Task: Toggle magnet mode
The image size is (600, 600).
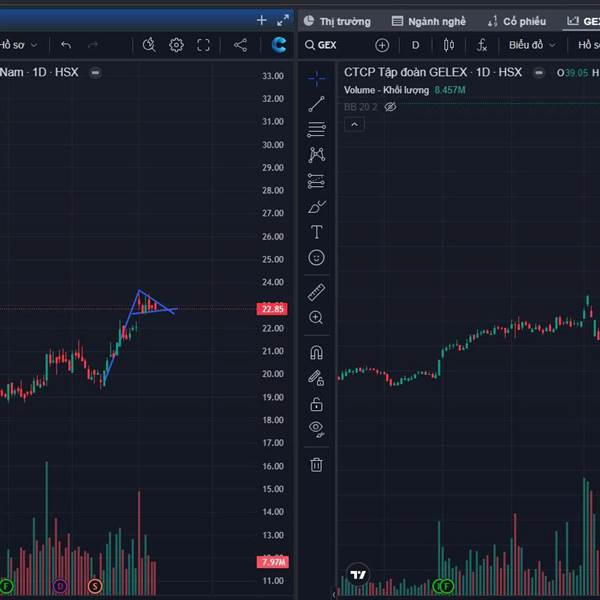Action: (316, 352)
